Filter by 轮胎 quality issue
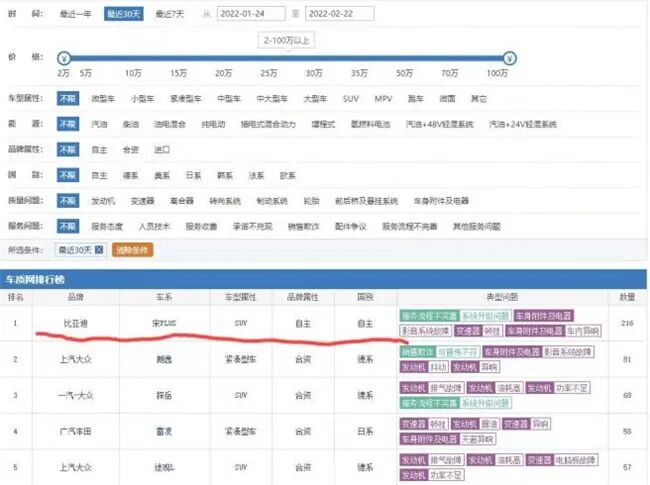 click(x=311, y=201)
